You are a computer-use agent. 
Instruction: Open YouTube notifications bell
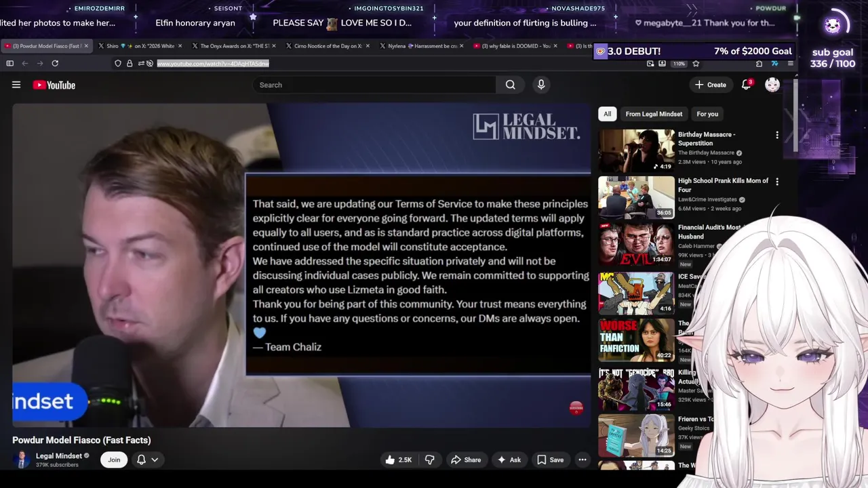click(x=746, y=85)
